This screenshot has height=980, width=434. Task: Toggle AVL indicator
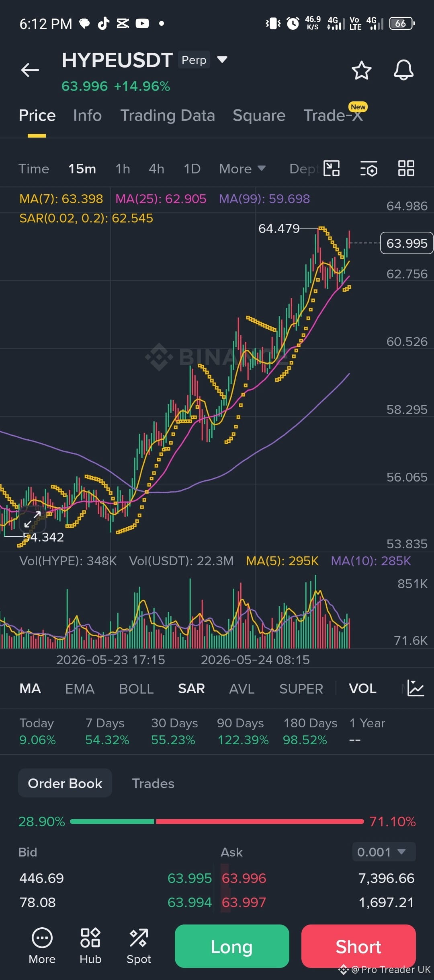[242, 688]
